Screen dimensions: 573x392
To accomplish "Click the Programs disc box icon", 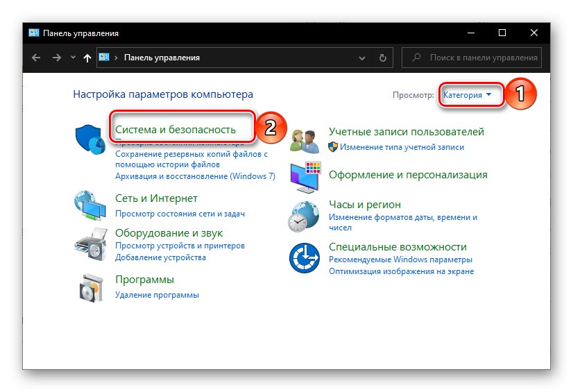I will [92, 288].
